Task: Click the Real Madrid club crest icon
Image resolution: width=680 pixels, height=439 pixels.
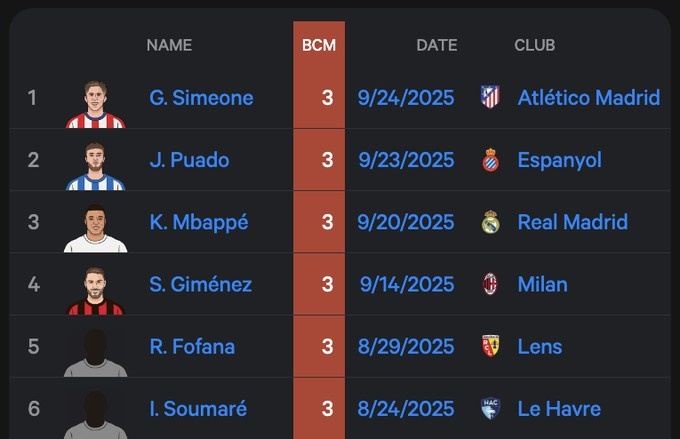Action: pyautogui.click(x=490, y=222)
